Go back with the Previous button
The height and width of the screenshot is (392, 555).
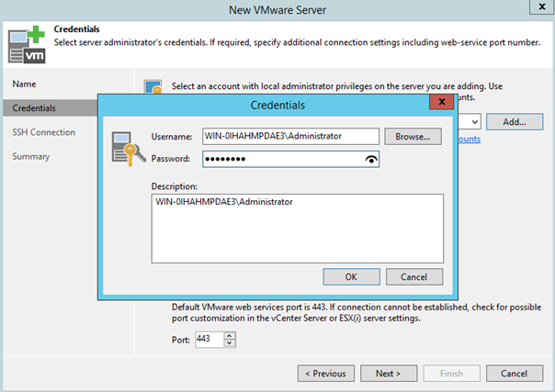pyautogui.click(x=326, y=374)
